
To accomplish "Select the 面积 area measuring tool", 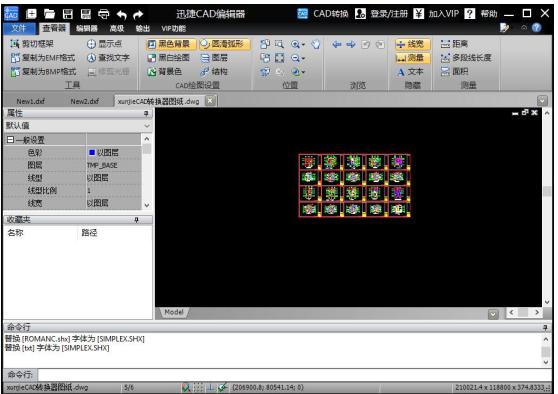I will click(454, 72).
